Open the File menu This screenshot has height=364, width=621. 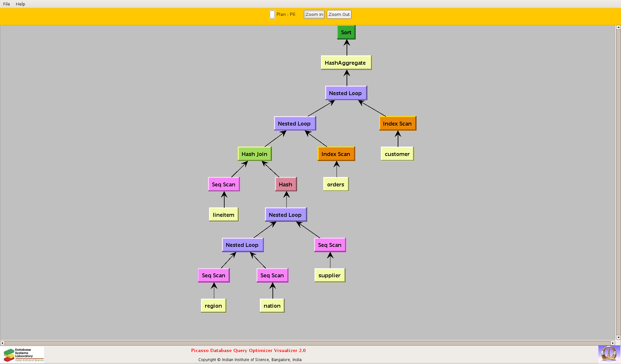click(x=6, y=4)
